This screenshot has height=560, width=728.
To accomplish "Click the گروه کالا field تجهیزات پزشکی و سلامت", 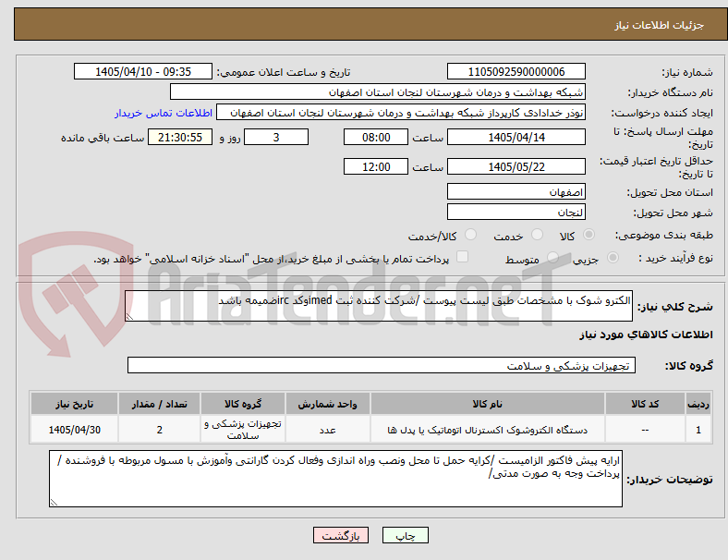I will tap(382, 365).
